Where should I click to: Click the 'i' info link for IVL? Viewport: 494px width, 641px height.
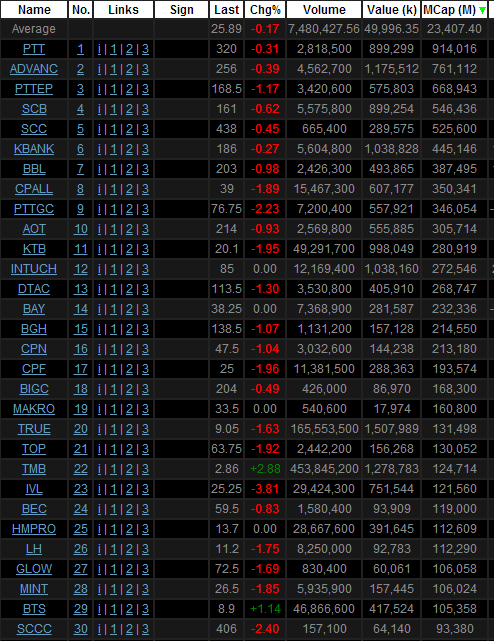[x=99, y=489]
